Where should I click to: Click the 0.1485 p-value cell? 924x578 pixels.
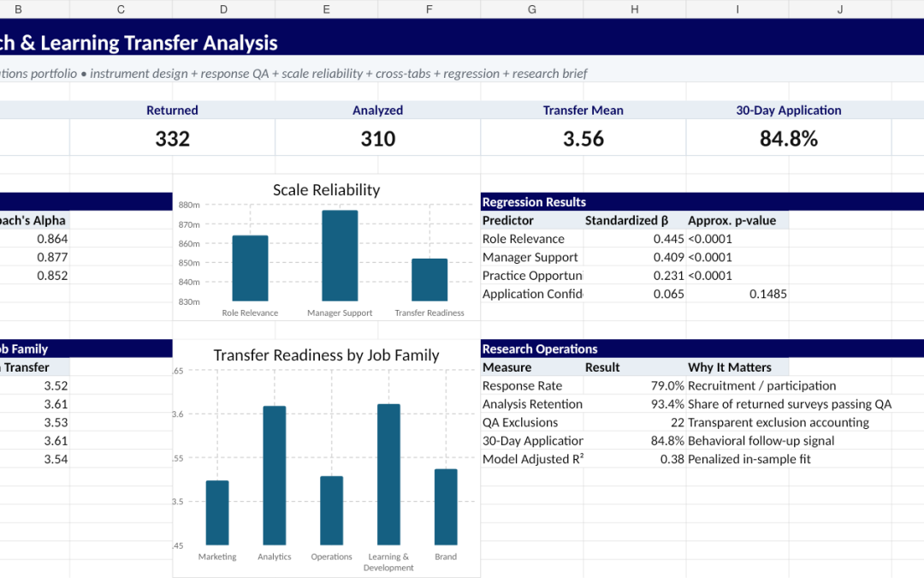[737, 294]
